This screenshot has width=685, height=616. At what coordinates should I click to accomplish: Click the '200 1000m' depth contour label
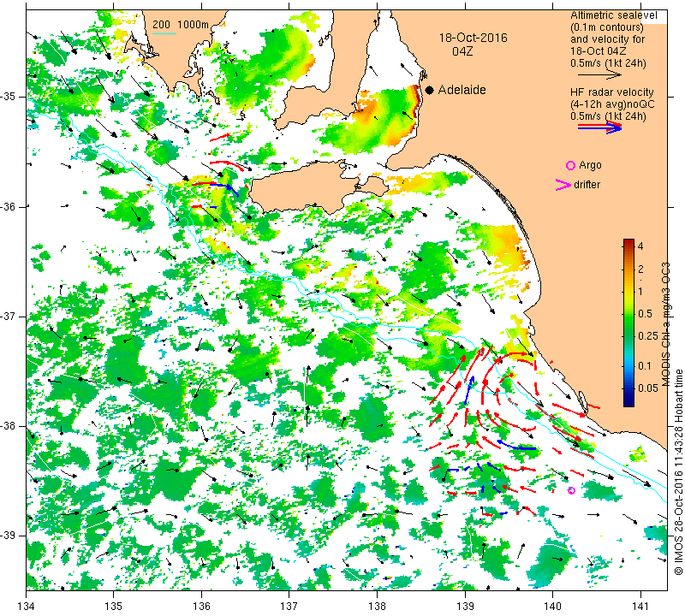click(181, 25)
